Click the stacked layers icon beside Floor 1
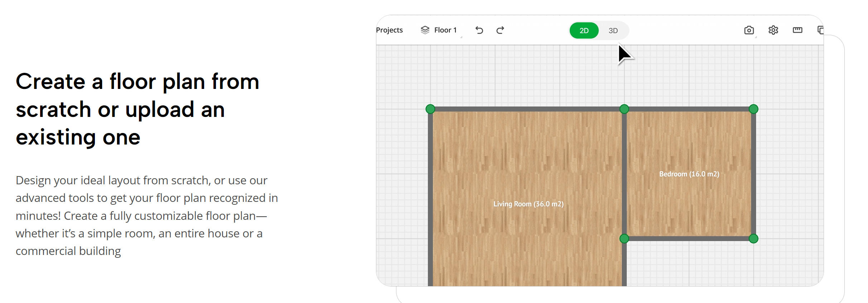Image resolution: width=868 pixels, height=303 pixels. click(425, 30)
